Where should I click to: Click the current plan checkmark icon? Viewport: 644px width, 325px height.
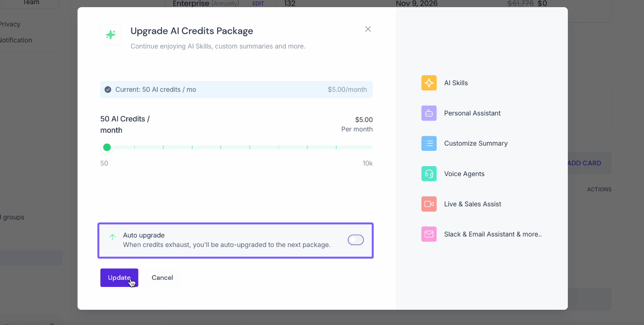coord(108,89)
